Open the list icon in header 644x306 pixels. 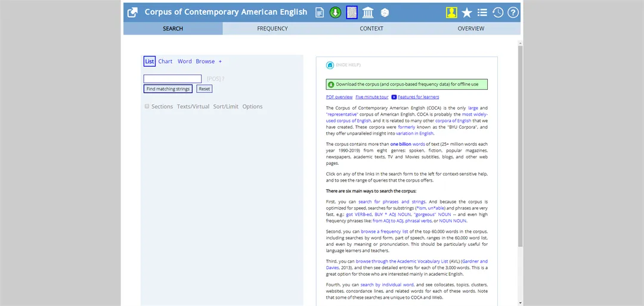482,13
